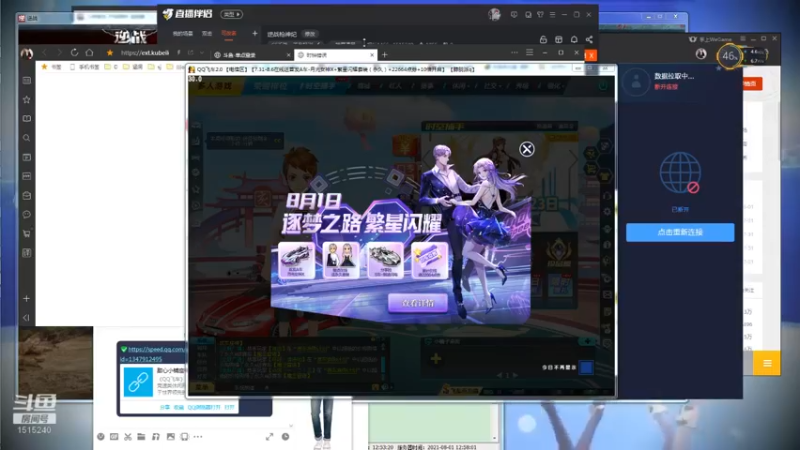Open the browser sidebar shopping cart
The width and height of the screenshot is (800, 450).
tap(27, 234)
